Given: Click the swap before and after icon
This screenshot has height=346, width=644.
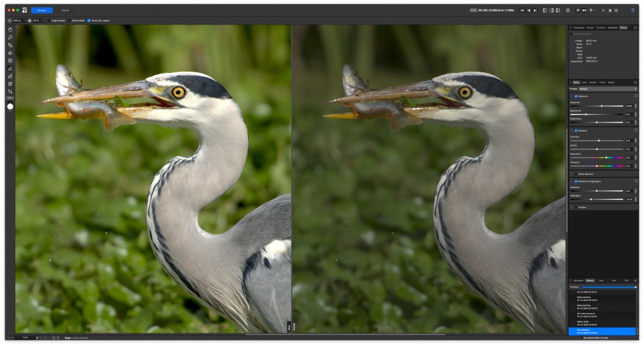Looking at the screenshot, I should coord(558,10).
